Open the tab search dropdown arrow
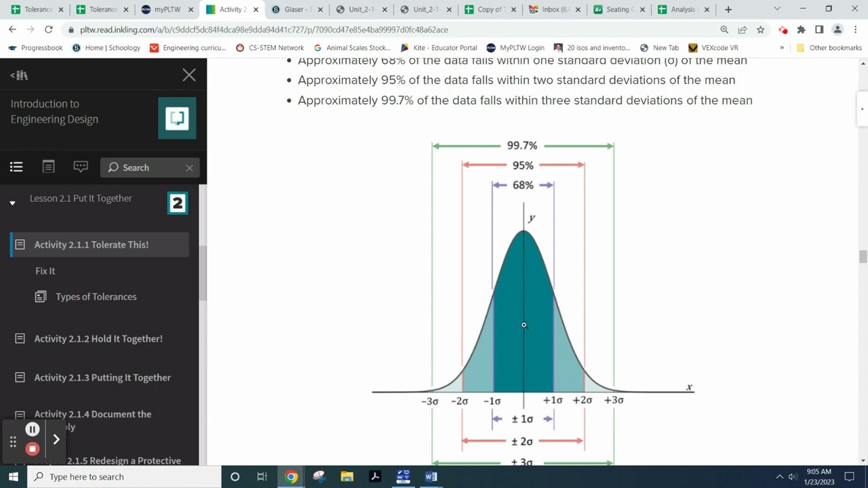This screenshot has width=868, height=488. 777,9
